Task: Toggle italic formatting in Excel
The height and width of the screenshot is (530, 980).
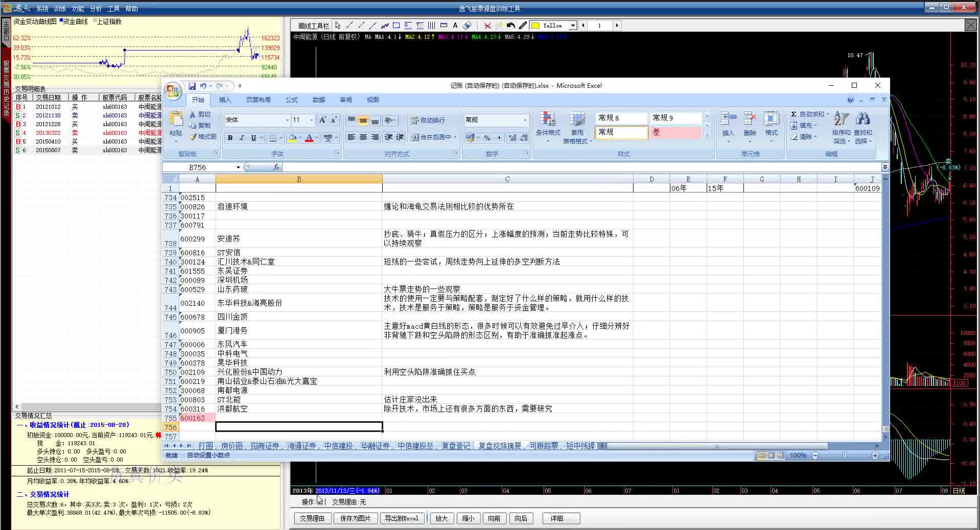Action: 242,138
